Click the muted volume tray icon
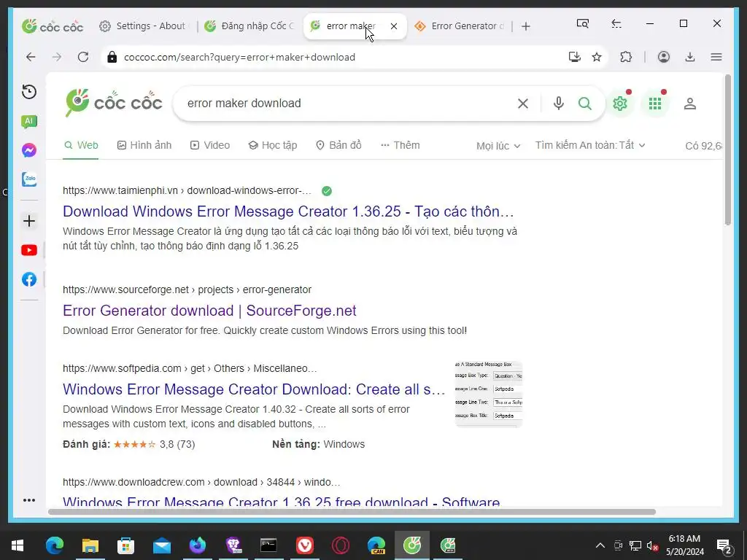 click(652, 545)
